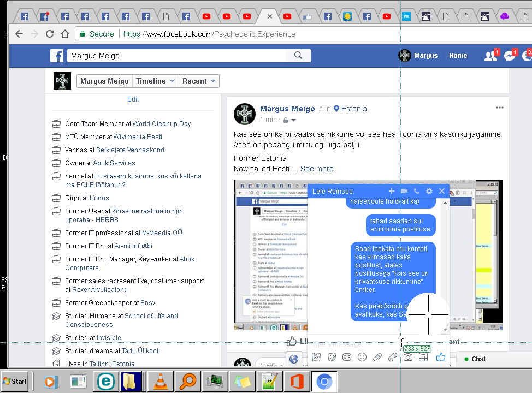
Task: Open the Margus profile link in top bar
Action: click(x=418, y=56)
